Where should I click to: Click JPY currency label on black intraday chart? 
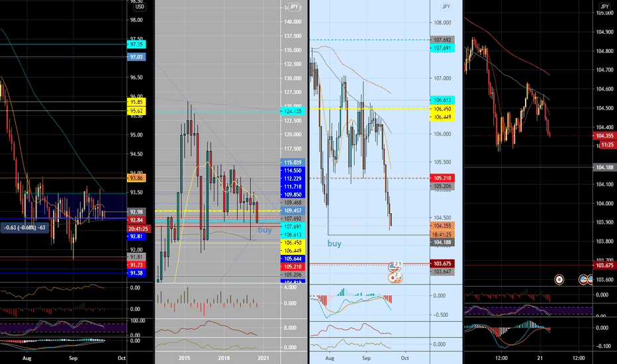[x=604, y=7]
